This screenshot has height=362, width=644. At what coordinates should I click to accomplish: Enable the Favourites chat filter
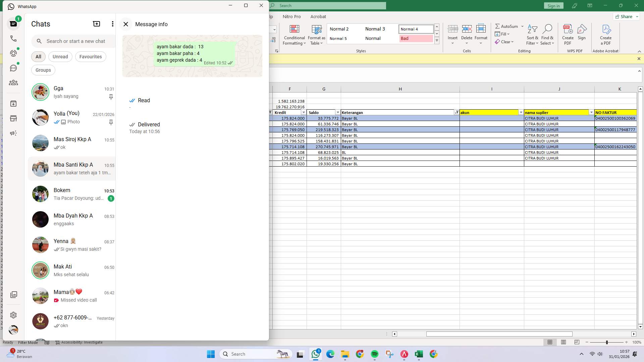pyautogui.click(x=91, y=57)
